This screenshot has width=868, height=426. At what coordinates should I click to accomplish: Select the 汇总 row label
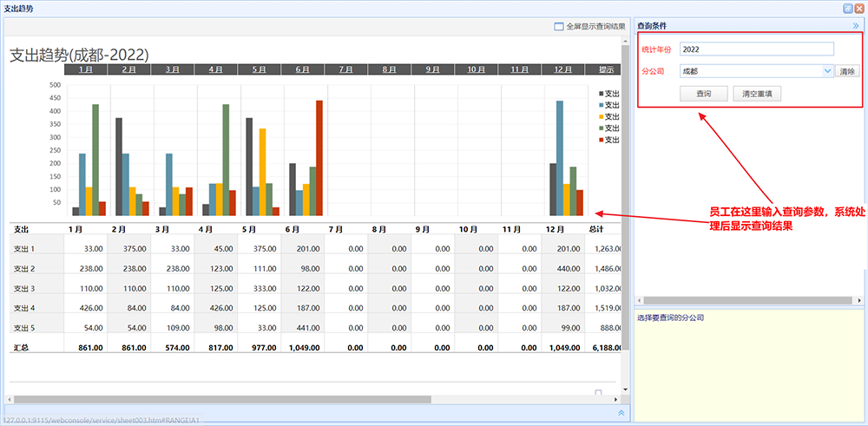pos(21,348)
